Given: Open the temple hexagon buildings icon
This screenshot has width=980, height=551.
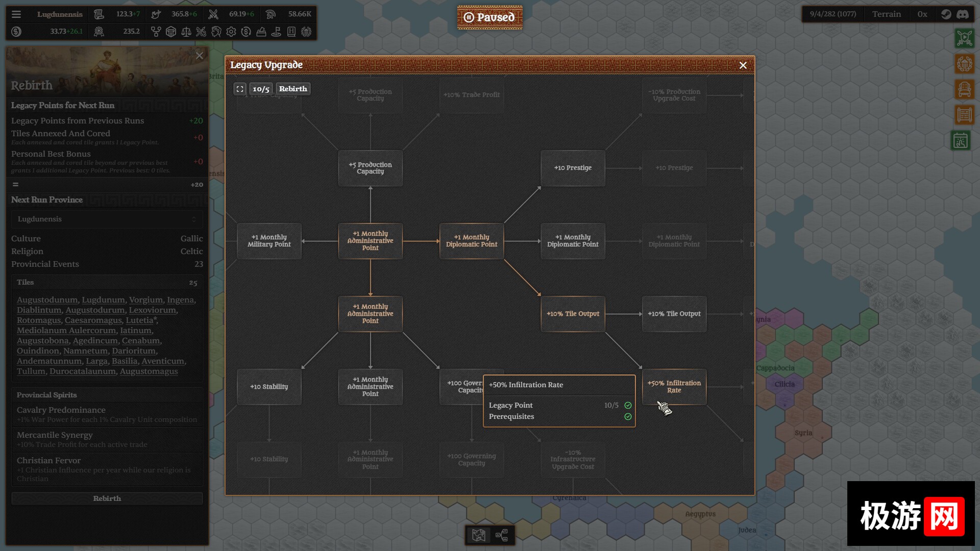Looking at the screenshot, I should click(171, 32).
